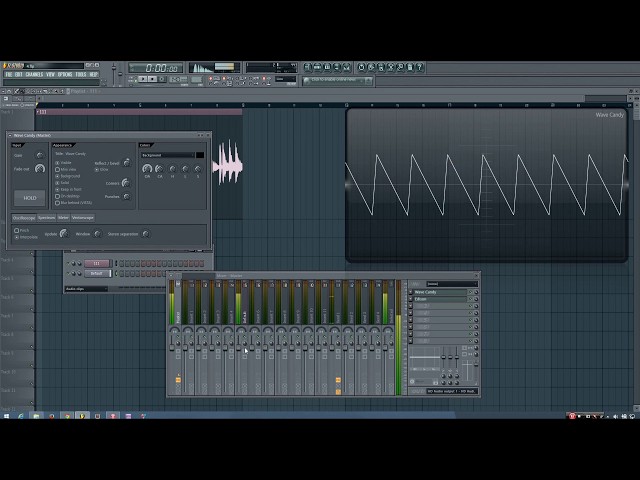The image size is (640, 480).
Task: Open the EDIT menu
Action: [x=18, y=74]
